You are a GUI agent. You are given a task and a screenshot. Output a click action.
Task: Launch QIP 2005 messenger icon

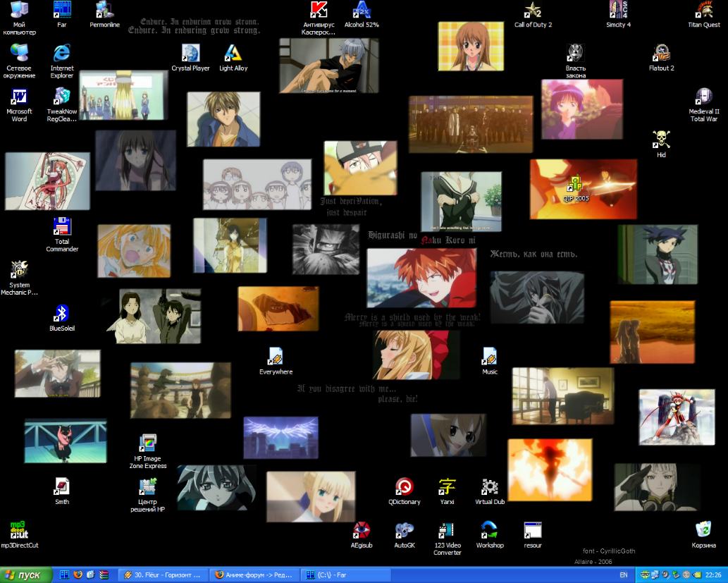[x=576, y=188]
